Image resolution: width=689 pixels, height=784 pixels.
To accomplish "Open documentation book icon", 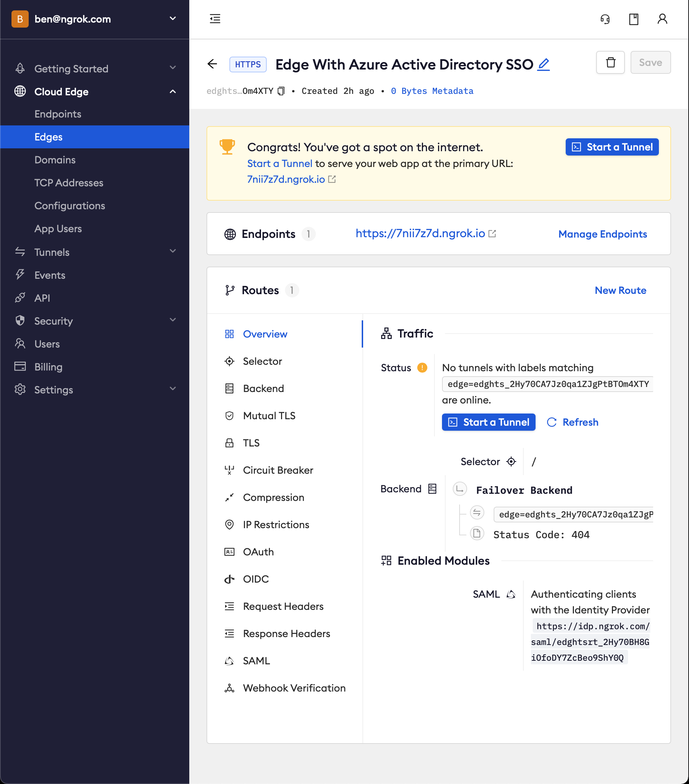I will [633, 19].
